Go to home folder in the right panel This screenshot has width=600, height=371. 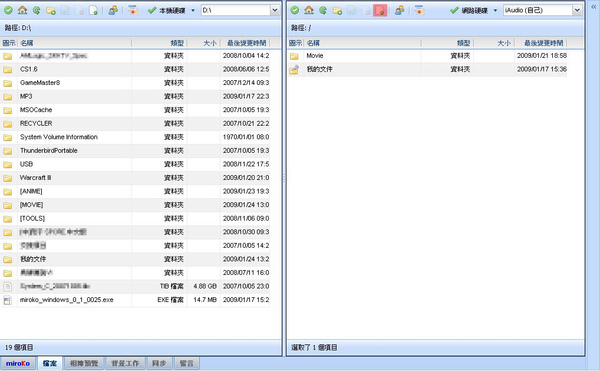click(x=309, y=10)
